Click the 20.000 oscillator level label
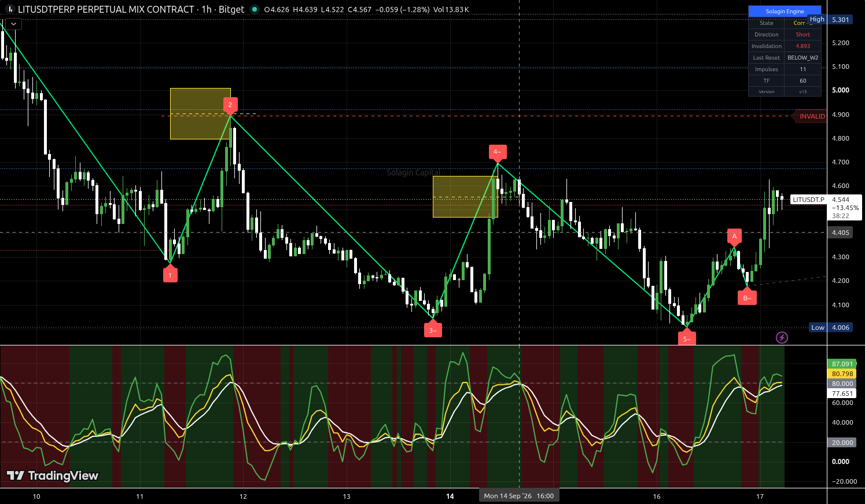Image resolution: width=865 pixels, height=504 pixels. point(842,443)
